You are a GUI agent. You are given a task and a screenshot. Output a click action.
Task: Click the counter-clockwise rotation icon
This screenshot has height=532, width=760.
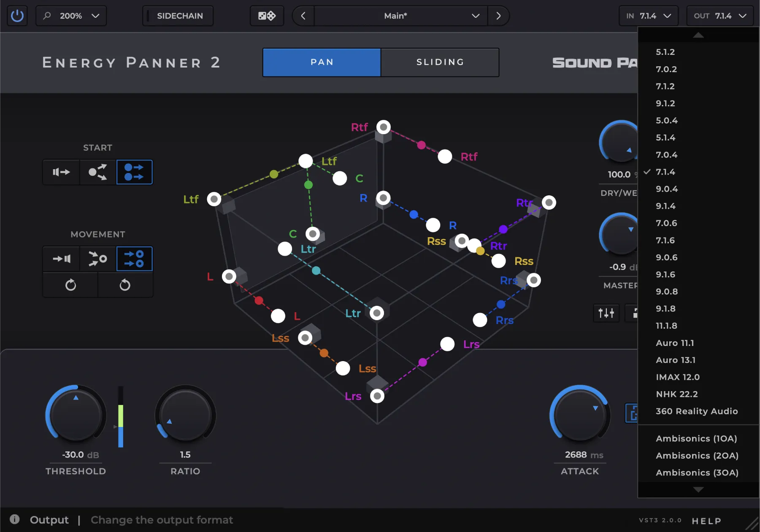coord(125,285)
